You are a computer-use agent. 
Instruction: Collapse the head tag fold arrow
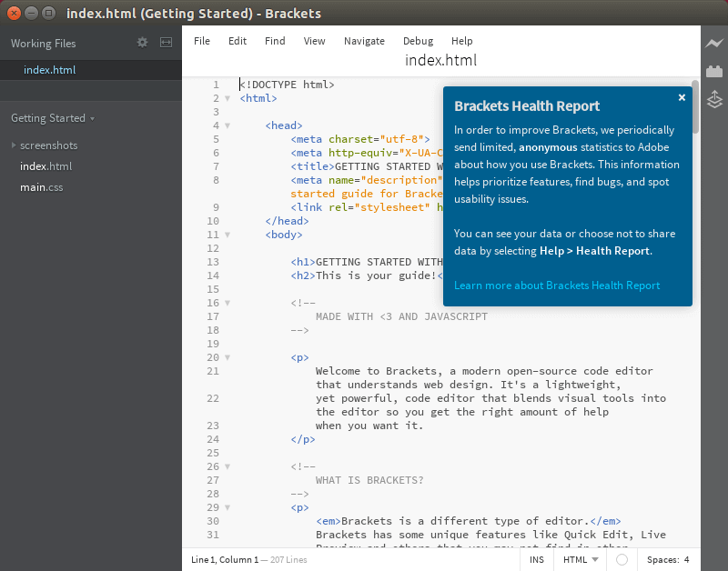point(228,125)
